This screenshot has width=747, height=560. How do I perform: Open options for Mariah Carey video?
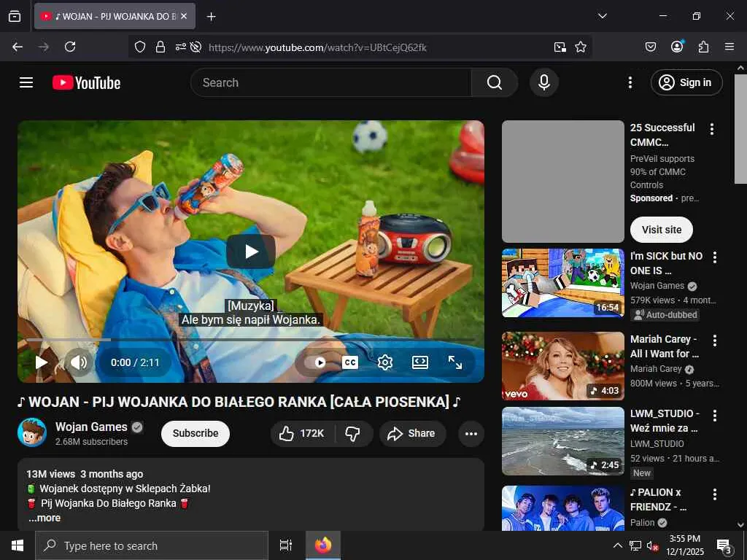715,341
